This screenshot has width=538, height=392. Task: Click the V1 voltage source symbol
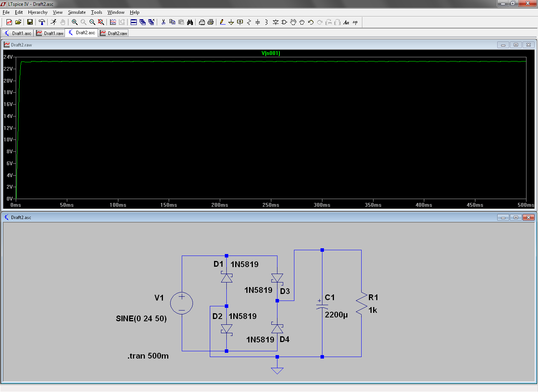pyautogui.click(x=182, y=303)
